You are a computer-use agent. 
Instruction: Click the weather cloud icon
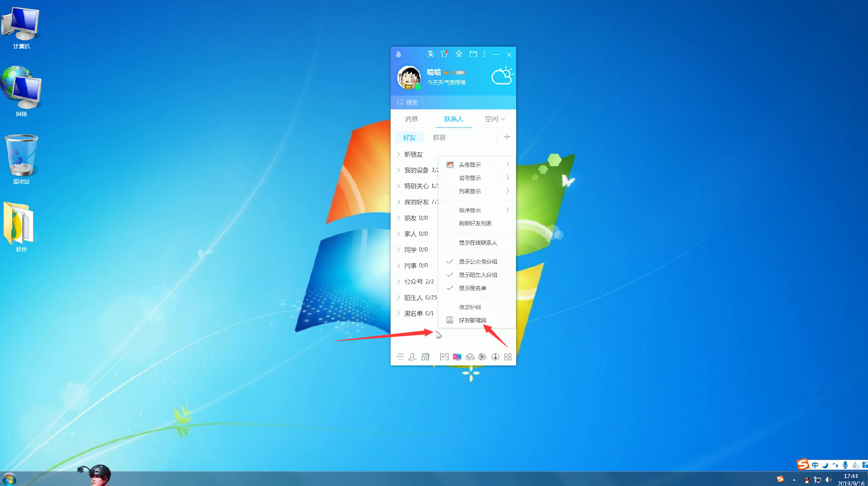(502, 76)
